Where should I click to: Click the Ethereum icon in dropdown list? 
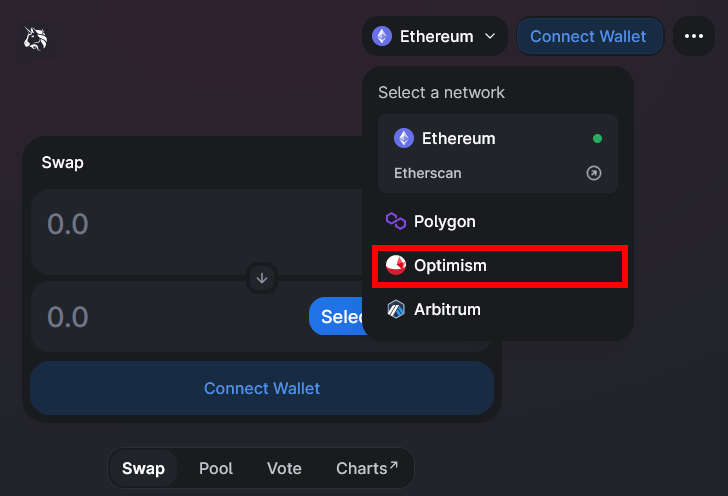point(404,138)
